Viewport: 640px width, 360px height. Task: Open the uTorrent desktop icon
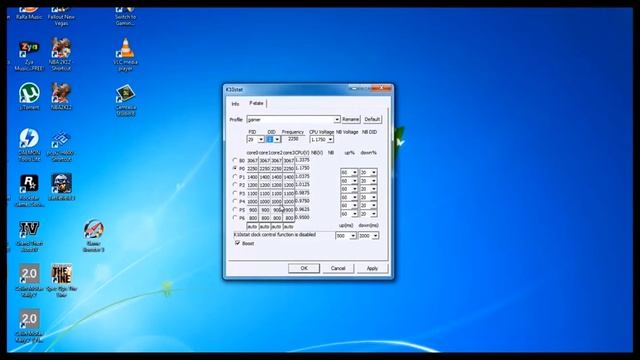(29, 96)
